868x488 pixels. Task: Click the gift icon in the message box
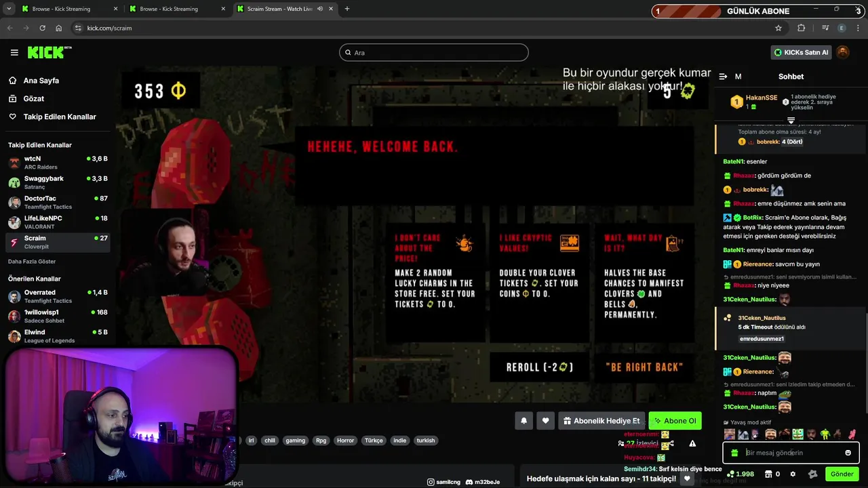point(734,453)
